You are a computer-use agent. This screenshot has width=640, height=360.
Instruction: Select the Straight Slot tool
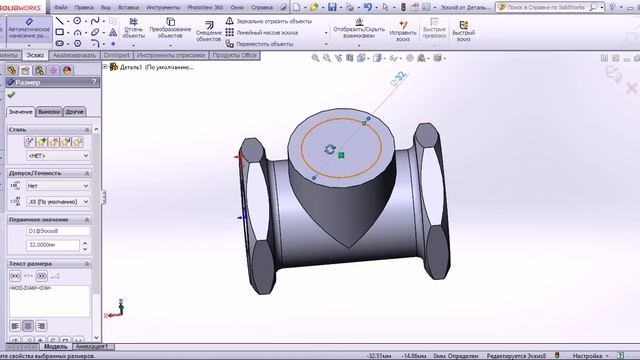(60, 43)
